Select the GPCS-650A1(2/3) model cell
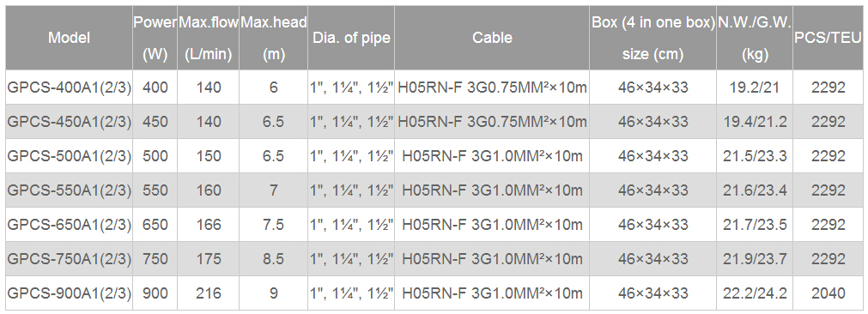Image resolution: width=868 pixels, height=314 pixels. point(70,225)
